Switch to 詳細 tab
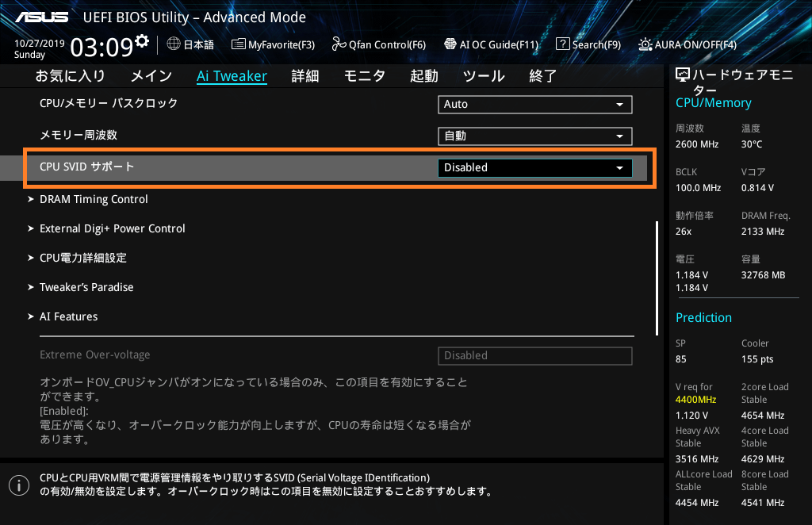Image resolution: width=812 pixels, height=525 pixels. 305,76
